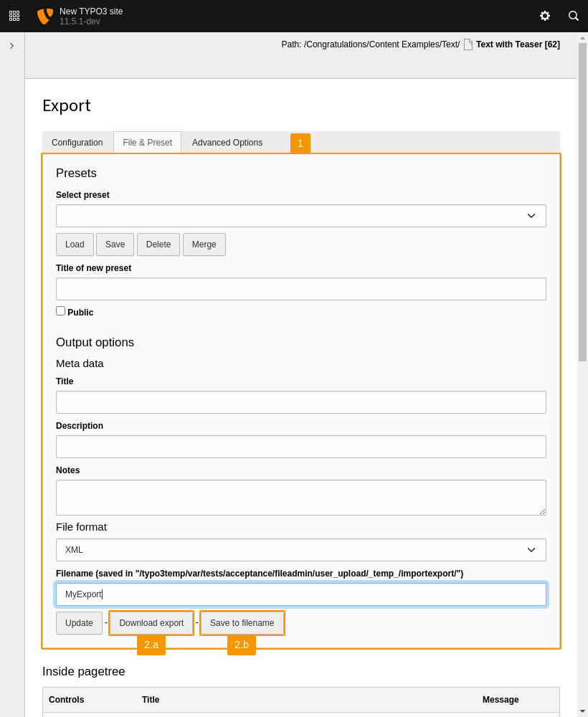The width and height of the screenshot is (588, 717).
Task: Open search via the magnifier icon
Action: (x=573, y=16)
